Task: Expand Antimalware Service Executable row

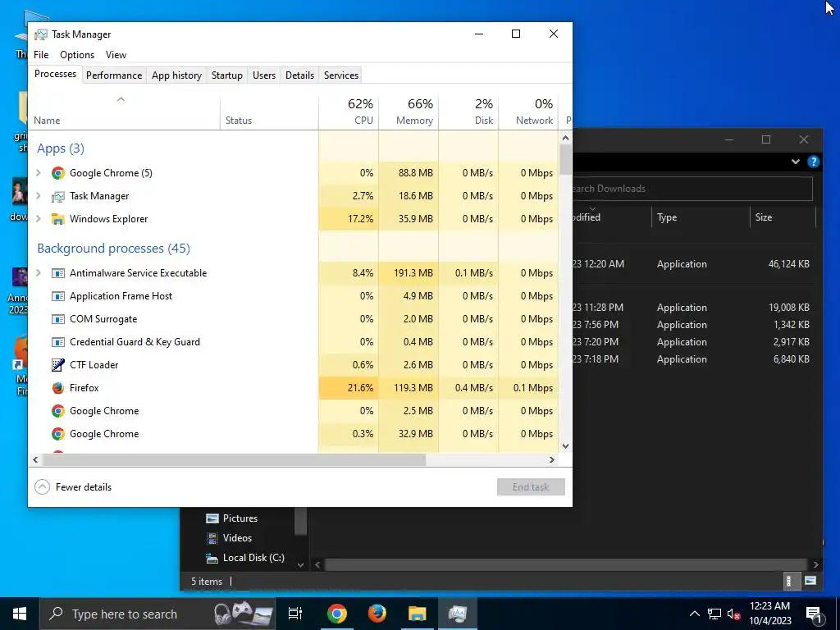Action: click(x=38, y=273)
